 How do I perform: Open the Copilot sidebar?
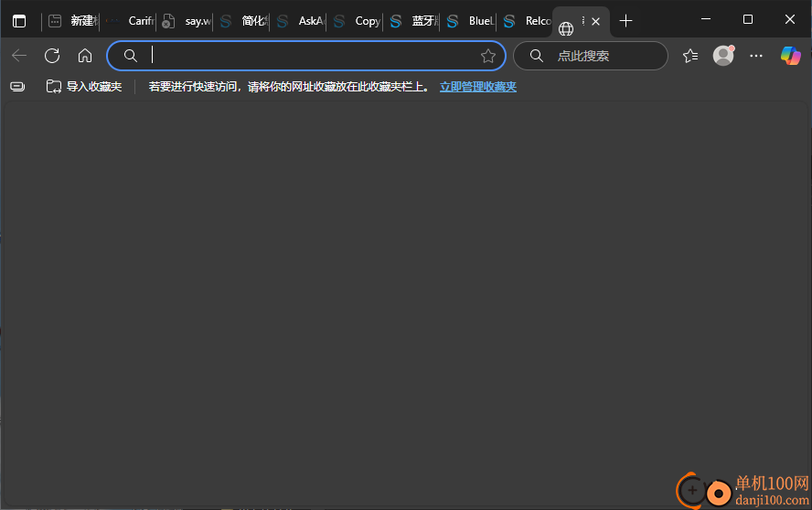click(x=791, y=56)
